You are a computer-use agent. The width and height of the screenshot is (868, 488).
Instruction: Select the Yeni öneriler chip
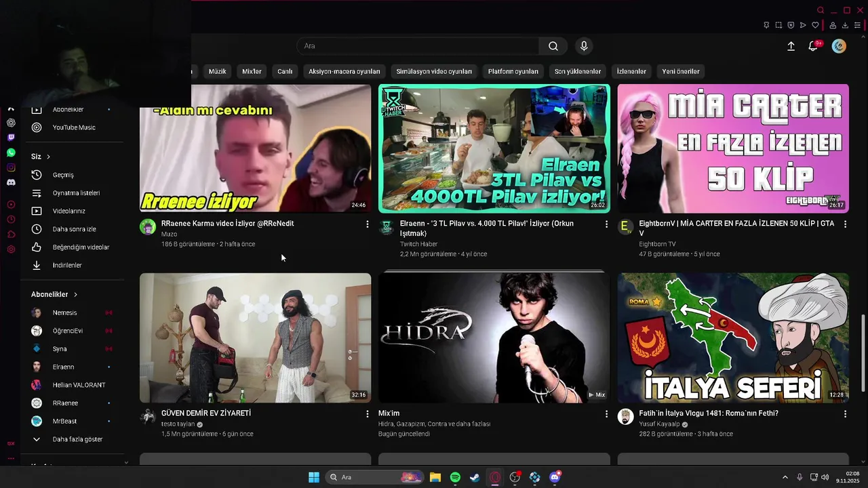pyautogui.click(x=681, y=71)
